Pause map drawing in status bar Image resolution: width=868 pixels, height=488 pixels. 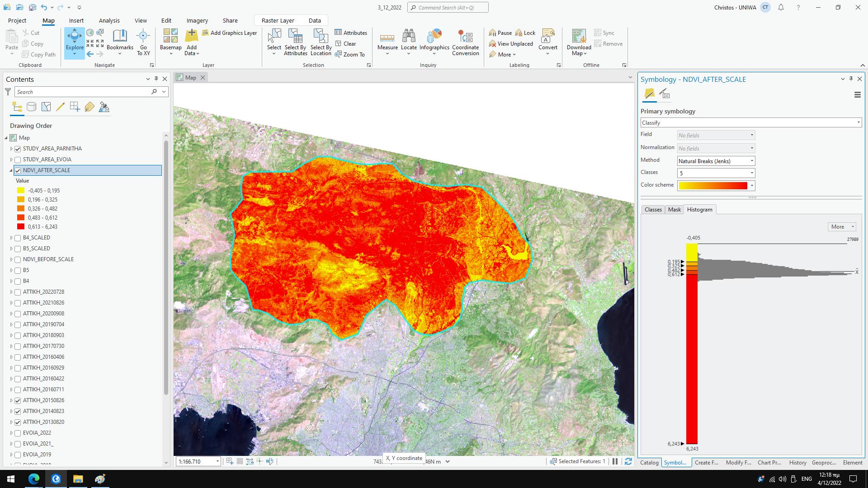click(615, 461)
